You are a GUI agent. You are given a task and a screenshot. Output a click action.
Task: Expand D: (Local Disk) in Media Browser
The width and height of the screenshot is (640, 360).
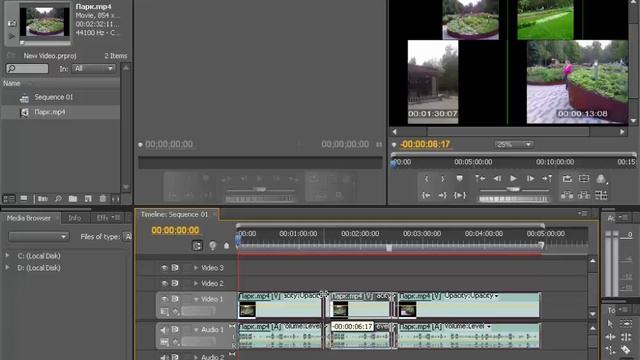click(x=7, y=268)
